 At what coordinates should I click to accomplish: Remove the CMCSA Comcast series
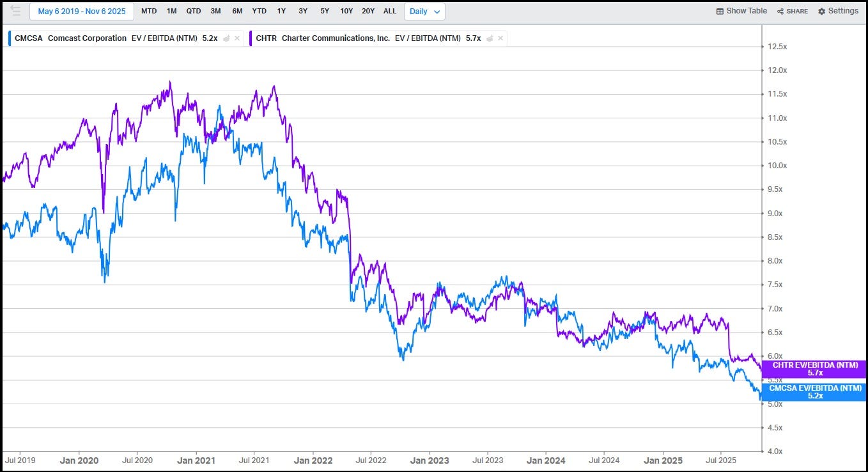click(237, 38)
